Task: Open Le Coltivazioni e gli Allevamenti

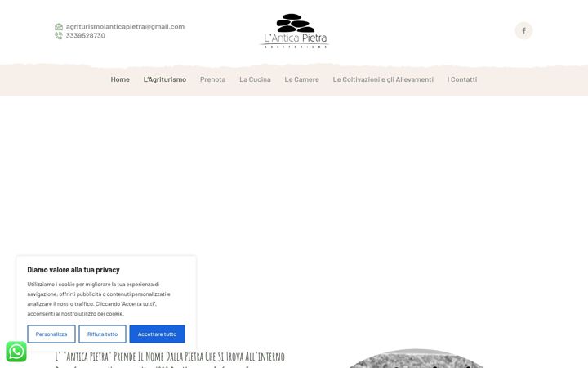Action: pyautogui.click(x=383, y=79)
